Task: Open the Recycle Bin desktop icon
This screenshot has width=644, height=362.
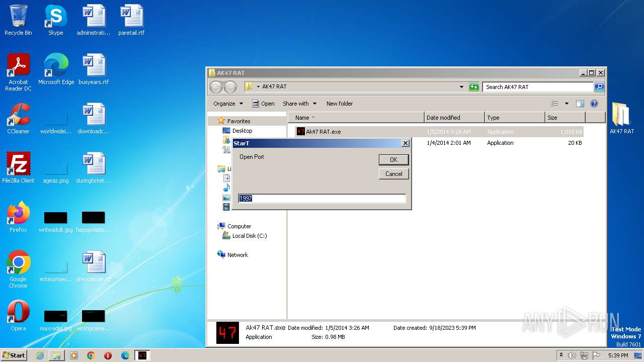Action: (18, 20)
